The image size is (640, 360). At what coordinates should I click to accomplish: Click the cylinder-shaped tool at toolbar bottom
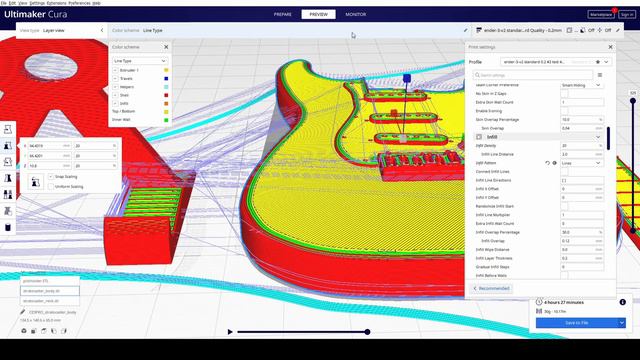(8, 227)
